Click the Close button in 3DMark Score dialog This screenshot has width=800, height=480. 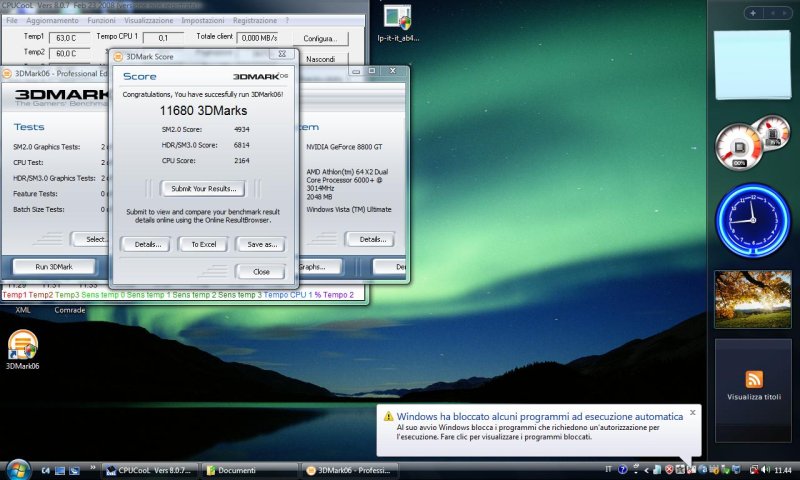click(261, 272)
